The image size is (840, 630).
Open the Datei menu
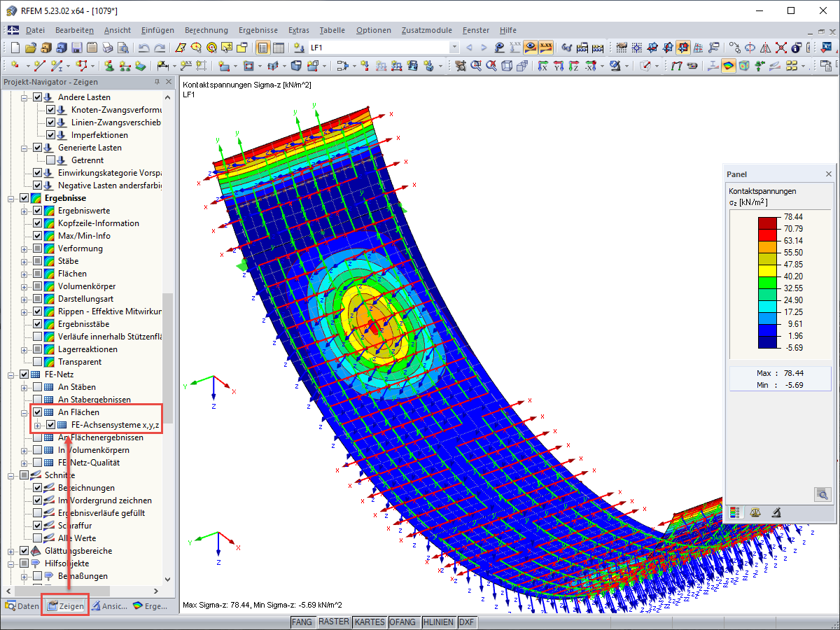35,30
